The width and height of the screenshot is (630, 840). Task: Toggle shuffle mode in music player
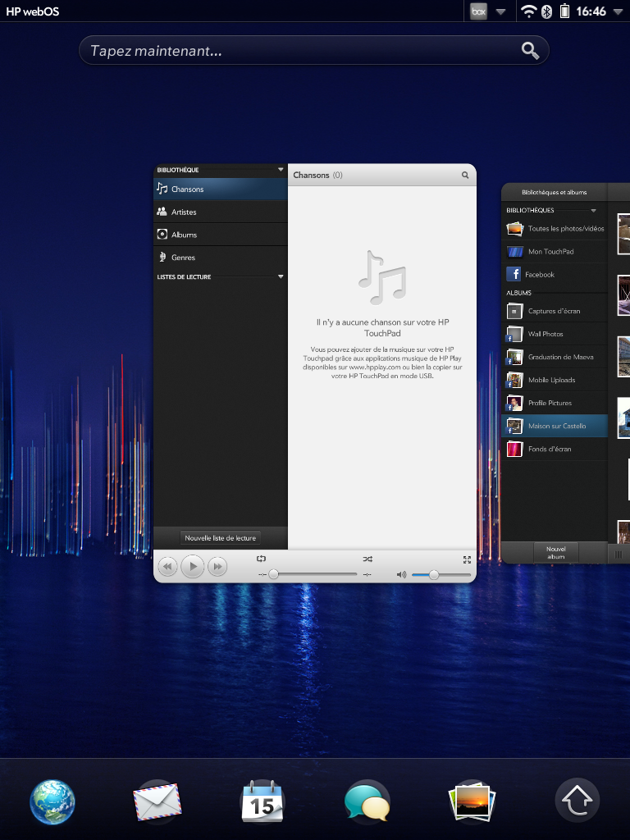tap(367, 559)
